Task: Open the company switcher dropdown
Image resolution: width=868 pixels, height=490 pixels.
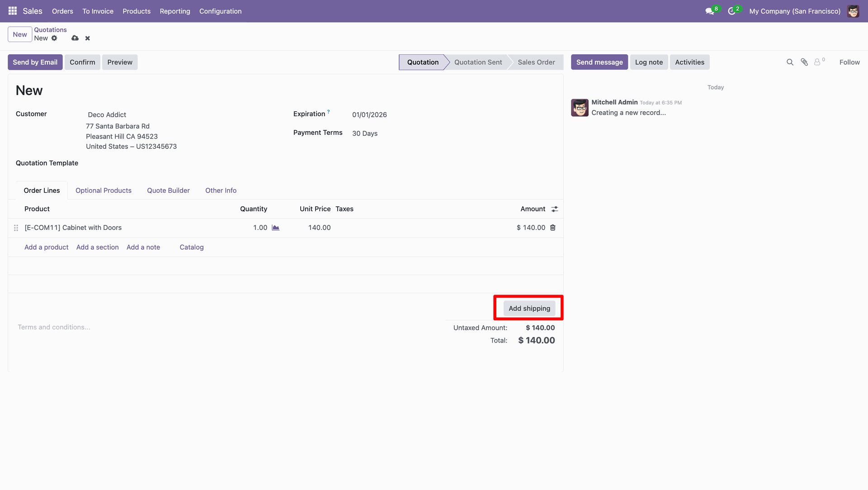Action: [x=794, y=11]
